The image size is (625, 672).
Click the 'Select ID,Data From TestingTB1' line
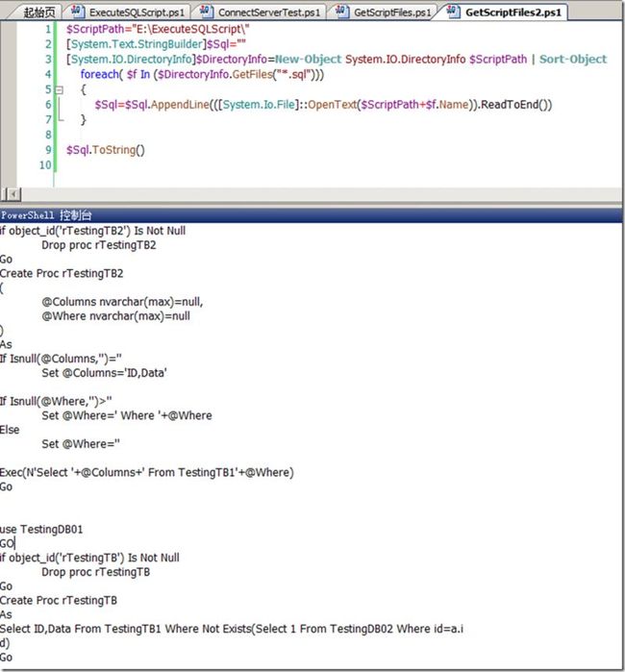[232, 629]
